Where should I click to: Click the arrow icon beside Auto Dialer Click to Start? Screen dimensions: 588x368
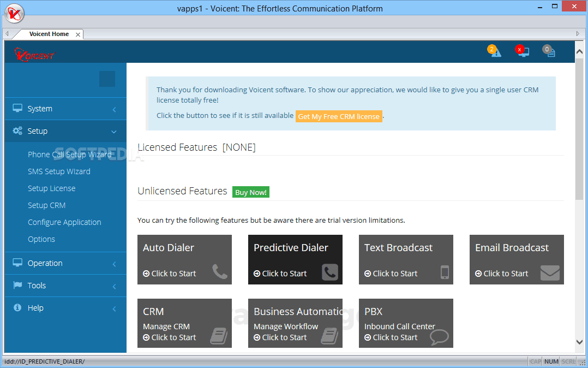point(146,274)
